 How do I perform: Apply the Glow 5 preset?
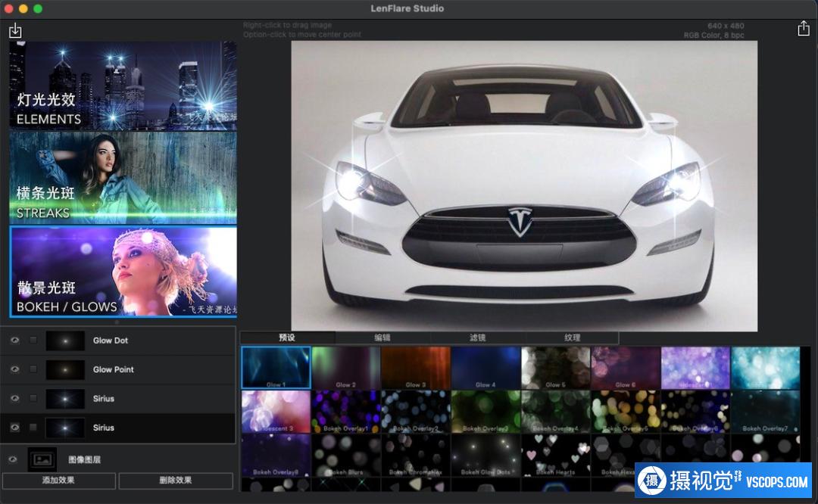tap(556, 368)
